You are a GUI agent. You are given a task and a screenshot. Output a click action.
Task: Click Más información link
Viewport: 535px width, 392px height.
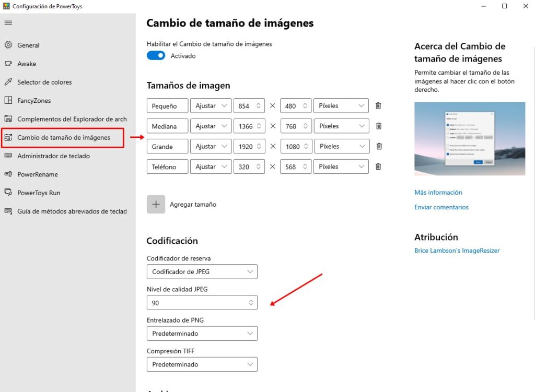tap(438, 192)
